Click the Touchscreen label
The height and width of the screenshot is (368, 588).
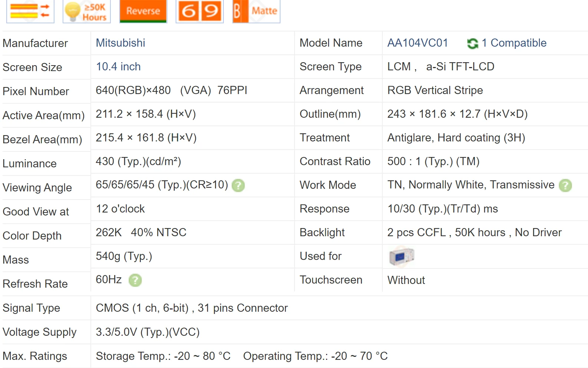[x=331, y=280]
